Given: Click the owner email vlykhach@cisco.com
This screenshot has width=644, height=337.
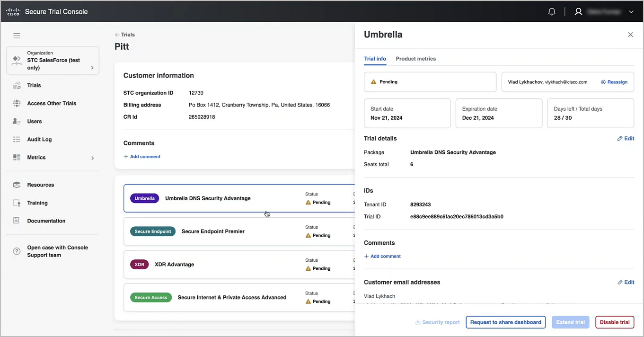Looking at the screenshot, I should [x=566, y=82].
